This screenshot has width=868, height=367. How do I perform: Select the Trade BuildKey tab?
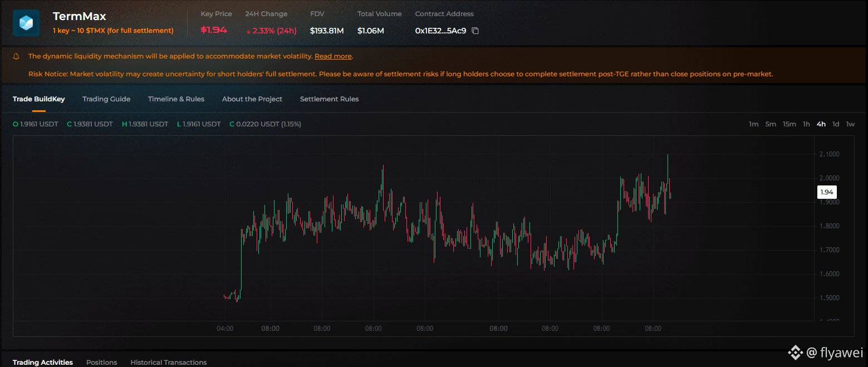point(39,99)
